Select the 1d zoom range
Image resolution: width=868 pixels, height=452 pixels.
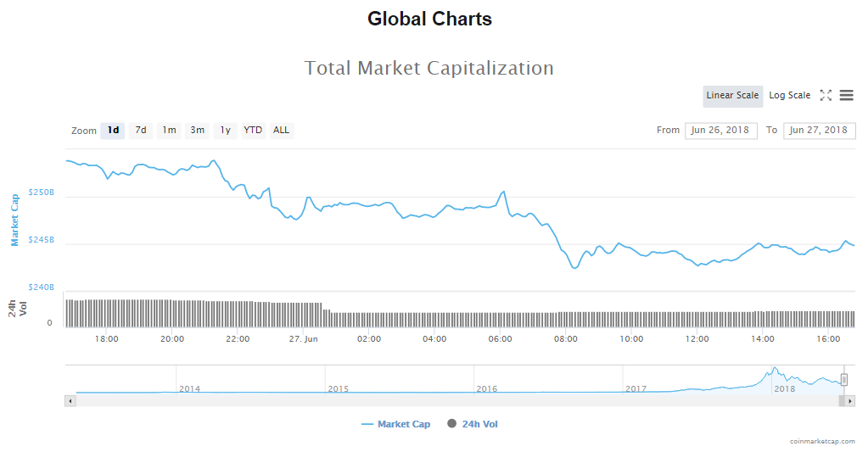[x=113, y=131]
